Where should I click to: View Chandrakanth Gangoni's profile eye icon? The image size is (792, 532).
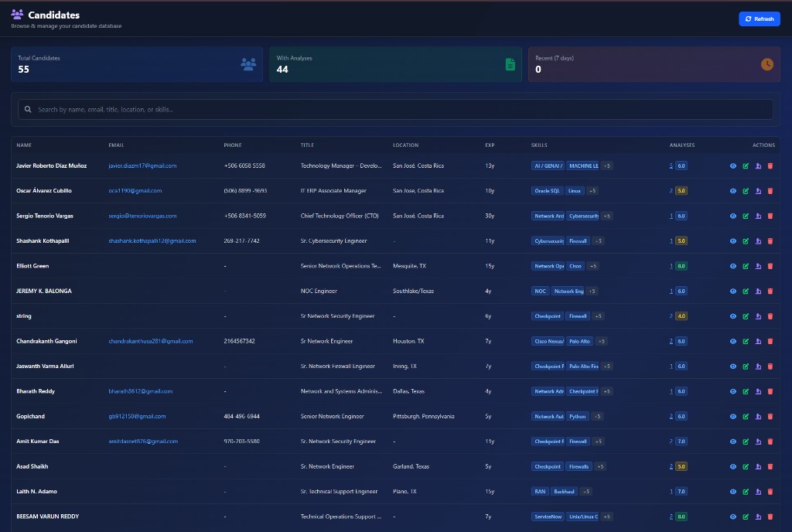coord(733,341)
